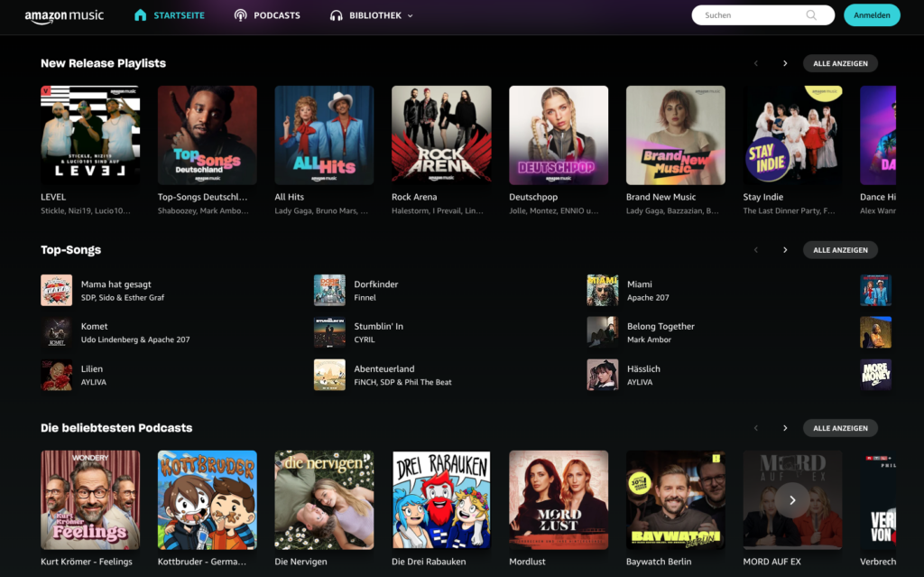Go to next Podcasts page
This screenshot has height=577, width=924.
(785, 428)
